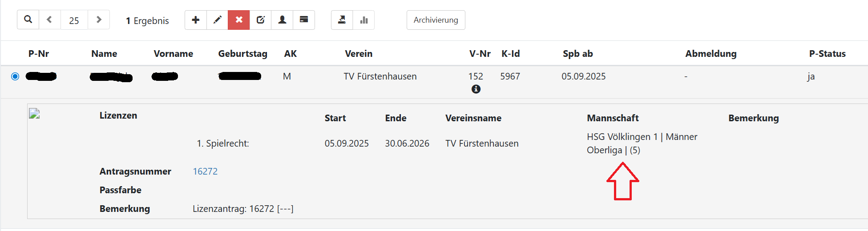
Task: Click the note-with-pencil icon button
Action: tap(261, 20)
